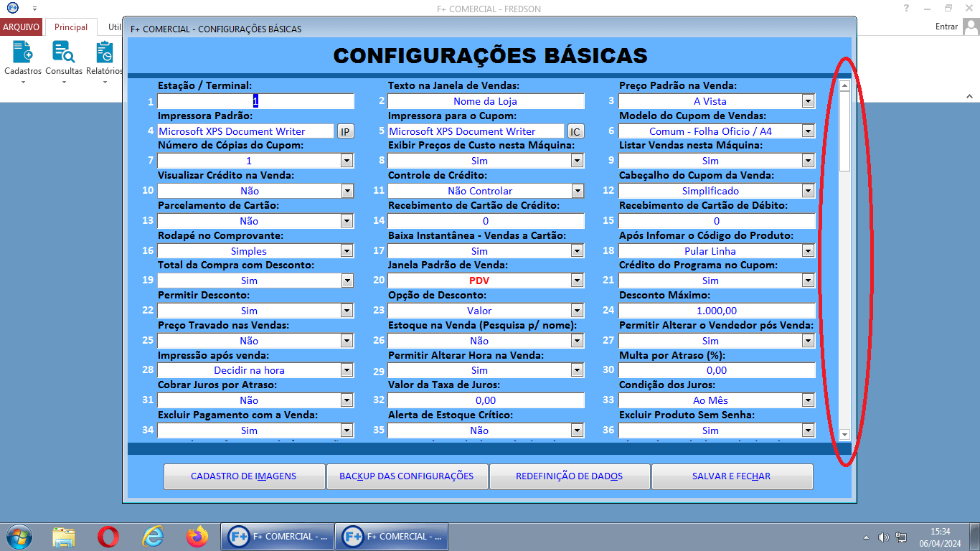Expand Controle de Crédito dropdown
The width and height of the screenshot is (980, 551).
pyautogui.click(x=578, y=191)
